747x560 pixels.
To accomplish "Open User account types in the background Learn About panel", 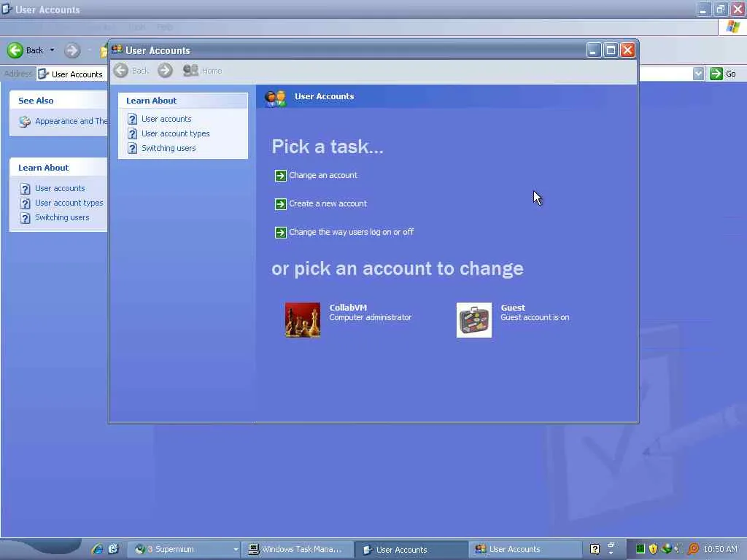I will click(69, 203).
